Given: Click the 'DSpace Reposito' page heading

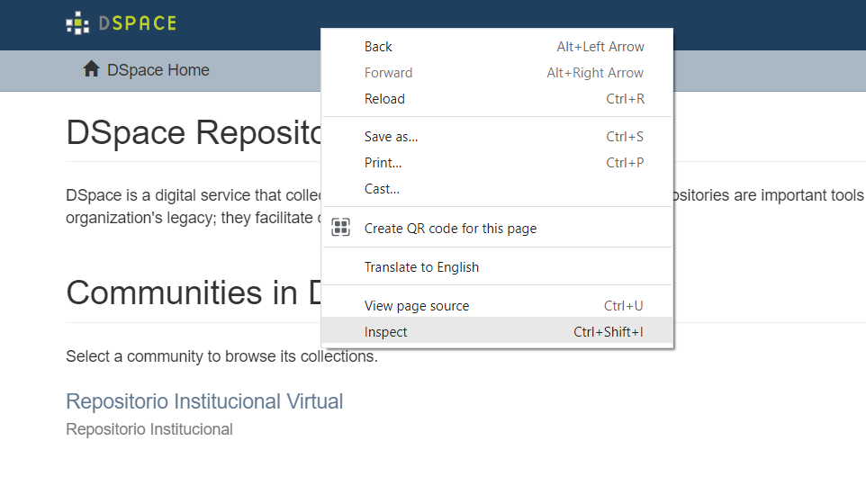Looking at the screenshot, I should pos(194,133).
